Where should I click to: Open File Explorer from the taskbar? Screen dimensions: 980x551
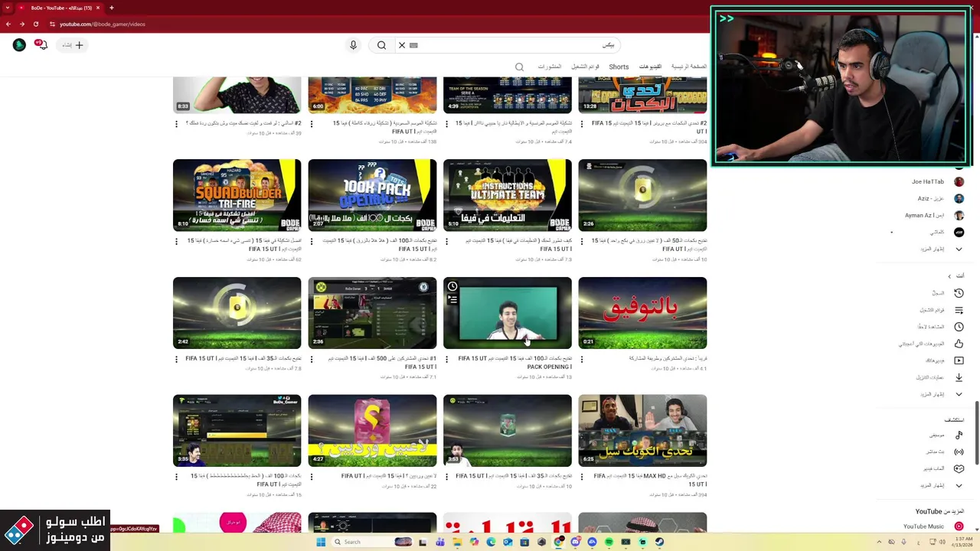pos(457,542)
